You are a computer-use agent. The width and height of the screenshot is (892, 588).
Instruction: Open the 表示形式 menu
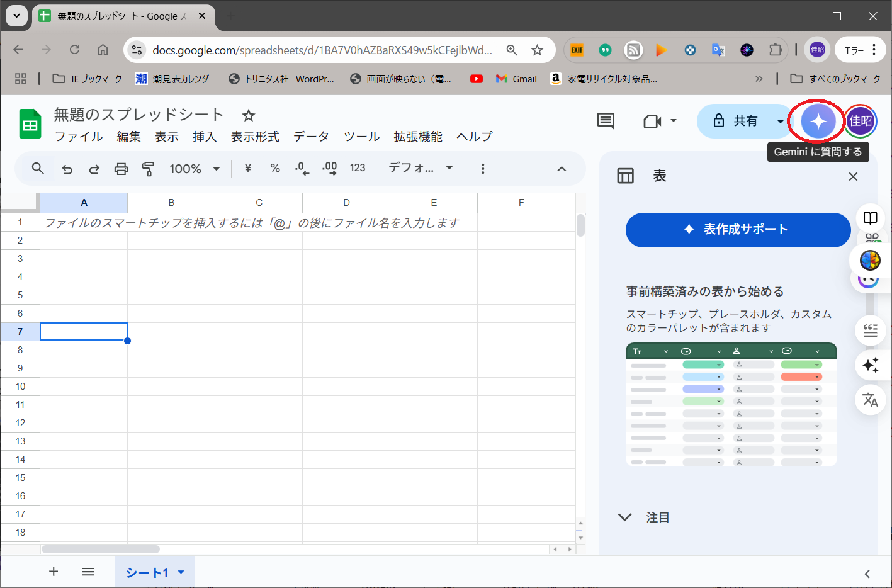tap(255, 137)
